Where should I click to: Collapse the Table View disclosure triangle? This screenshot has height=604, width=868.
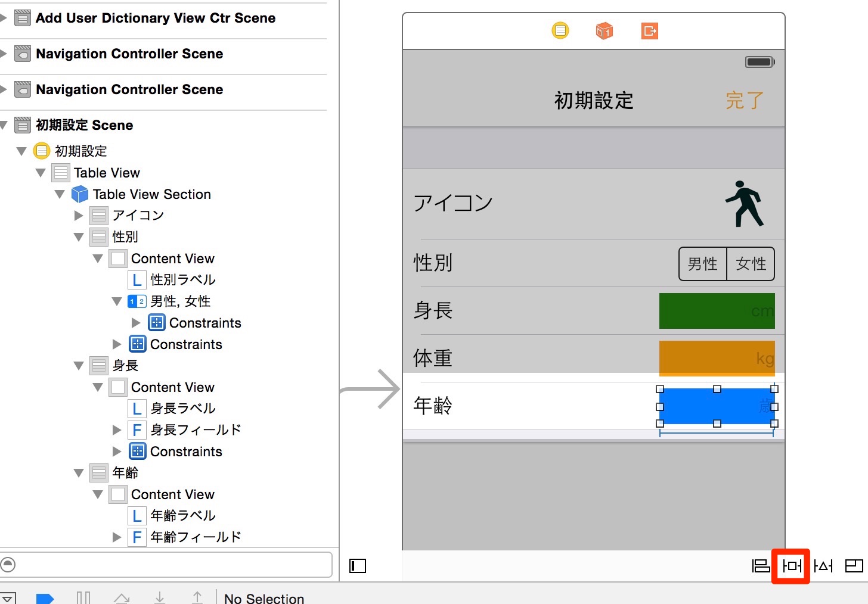pos(41,173)
